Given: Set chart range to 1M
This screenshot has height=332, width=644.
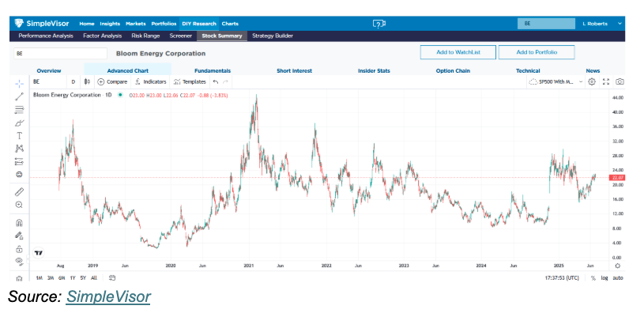Looking at the screenshot, I should [x=39, y=278].
